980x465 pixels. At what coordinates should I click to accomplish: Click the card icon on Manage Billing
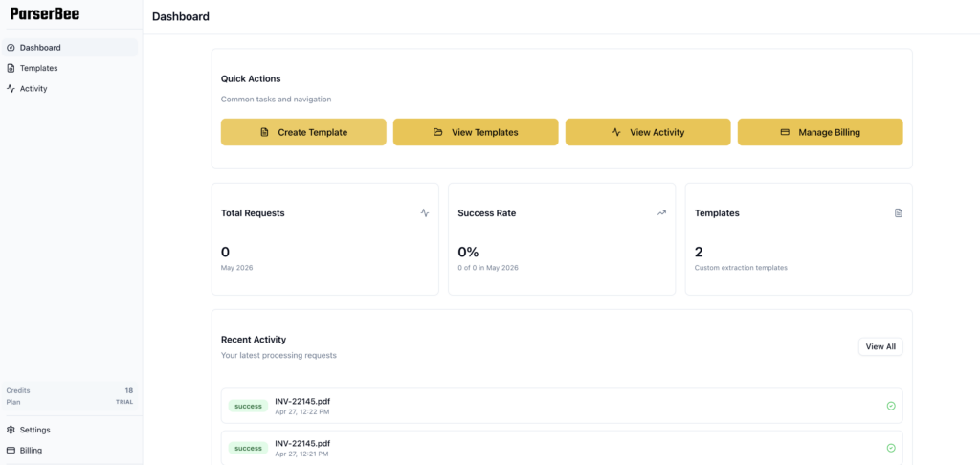pyautogui.click(x=785, y=132)
